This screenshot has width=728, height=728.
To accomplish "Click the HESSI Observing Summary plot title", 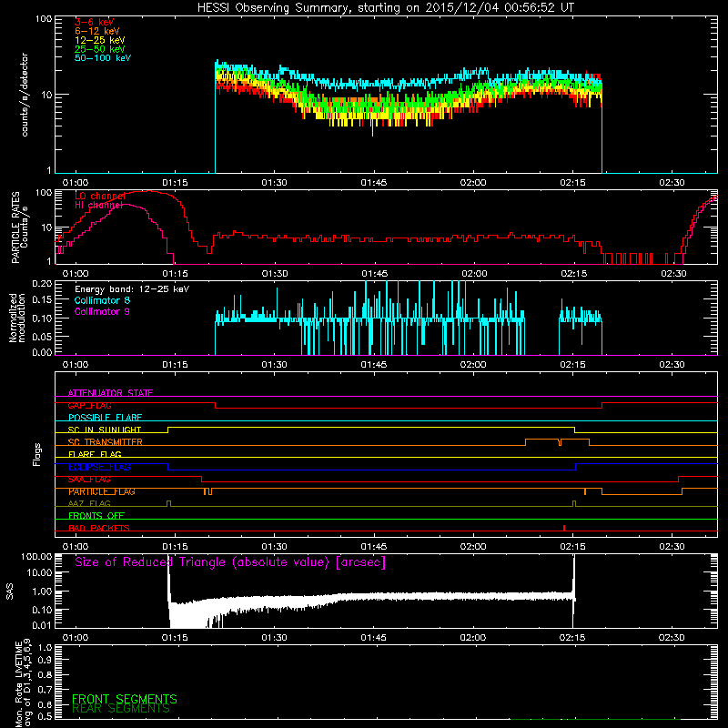I will coord(386,8).
